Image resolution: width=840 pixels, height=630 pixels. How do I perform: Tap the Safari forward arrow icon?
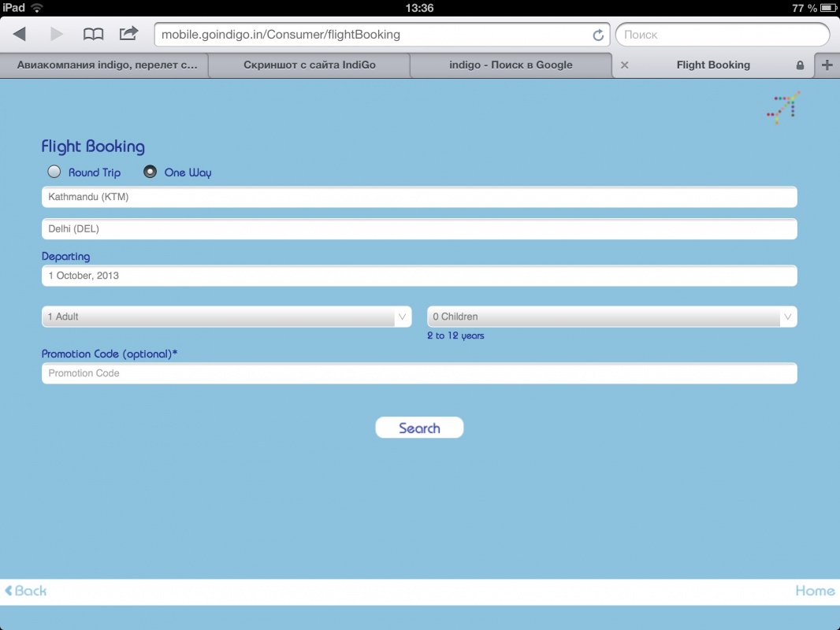pos(57,34)
